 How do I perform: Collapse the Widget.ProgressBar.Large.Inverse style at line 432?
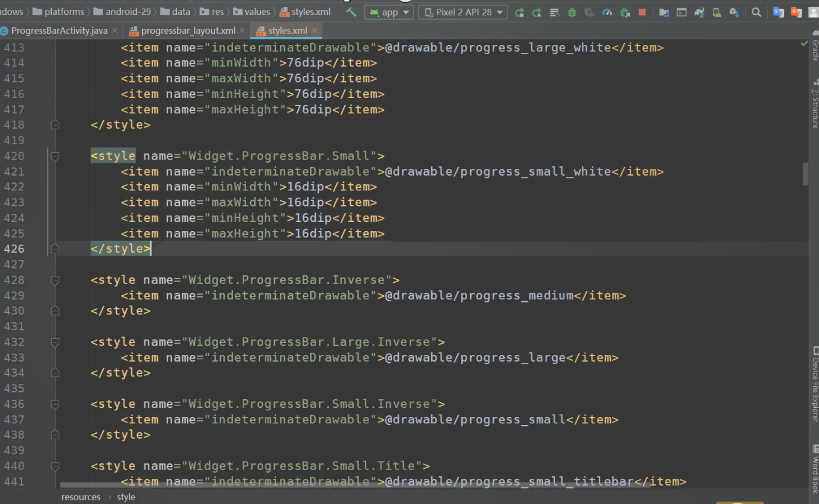[x=55, y=342]
